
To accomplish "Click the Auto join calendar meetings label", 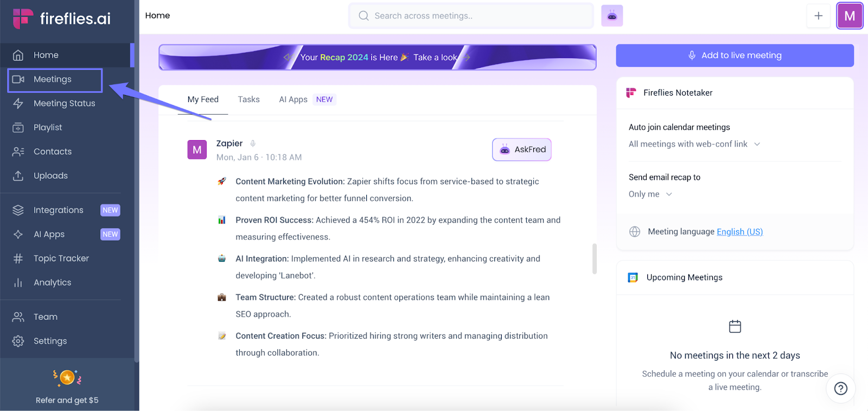I will (x=679, y=127).
